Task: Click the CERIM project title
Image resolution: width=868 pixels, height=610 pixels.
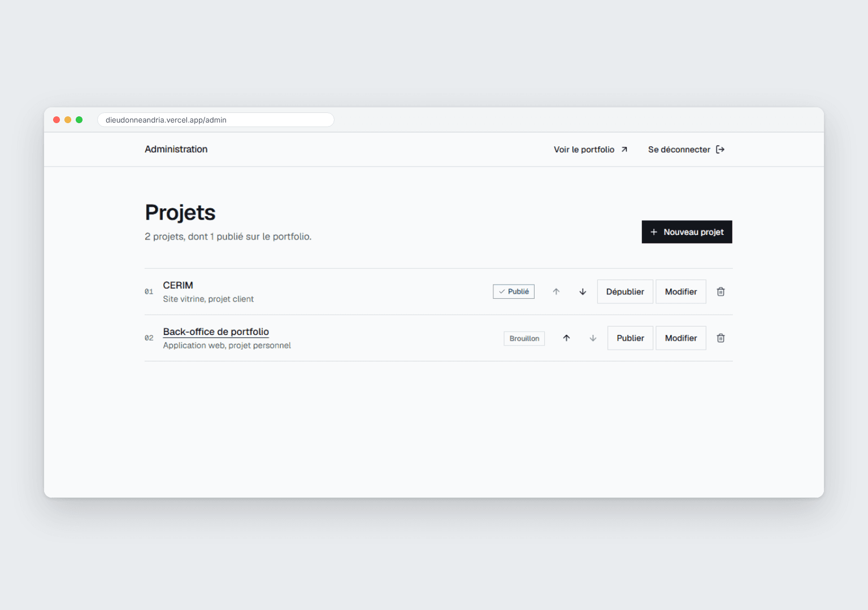Action: click(x=178, y=285)
